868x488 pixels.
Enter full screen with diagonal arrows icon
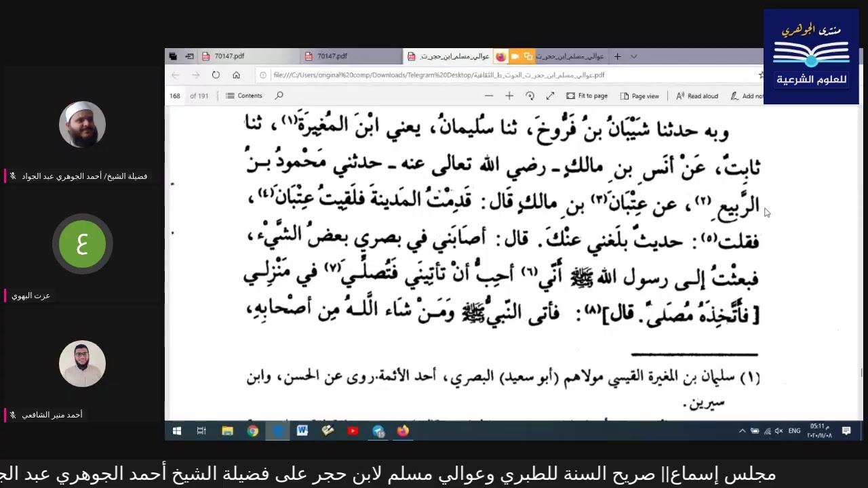coord(550,96)
